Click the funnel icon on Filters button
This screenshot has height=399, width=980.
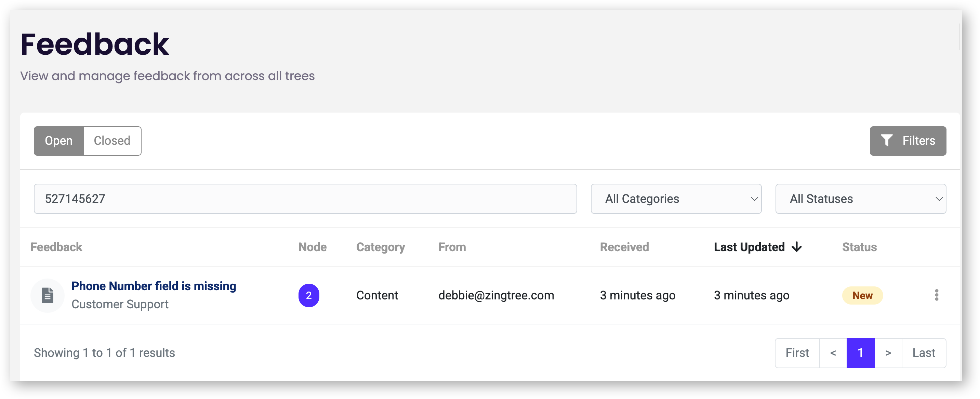point(886,141)
